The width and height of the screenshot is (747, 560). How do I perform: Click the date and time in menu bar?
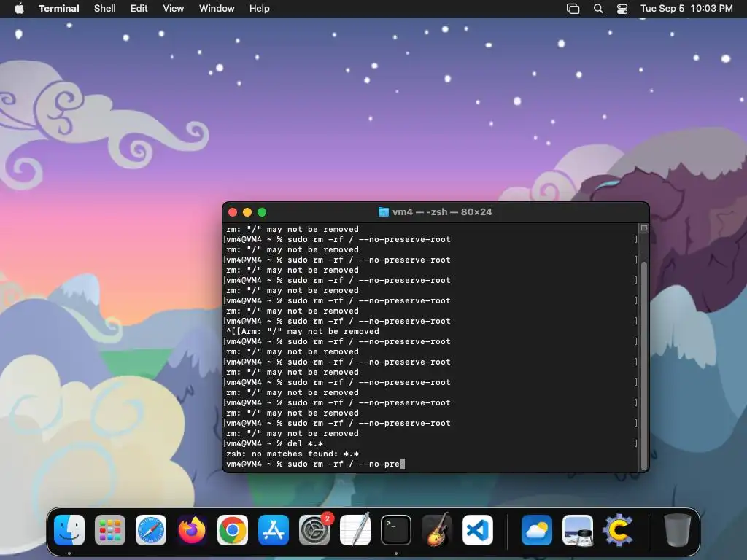tap(686, 9)
